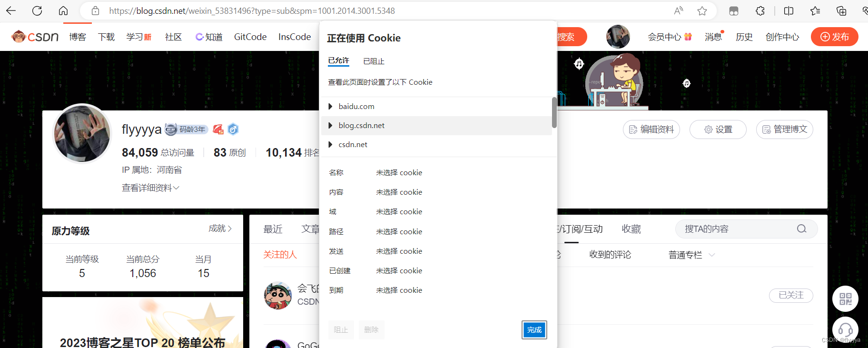Screen dimensions: 868x348
Task: Reload the page with the refresh icon
Action: pyautogui.click(x=37, y=10)
